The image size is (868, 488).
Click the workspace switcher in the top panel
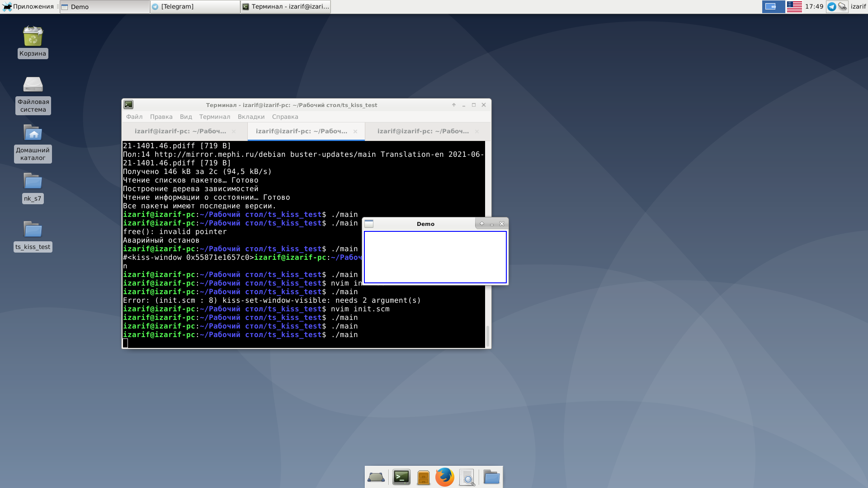[774, 7]
